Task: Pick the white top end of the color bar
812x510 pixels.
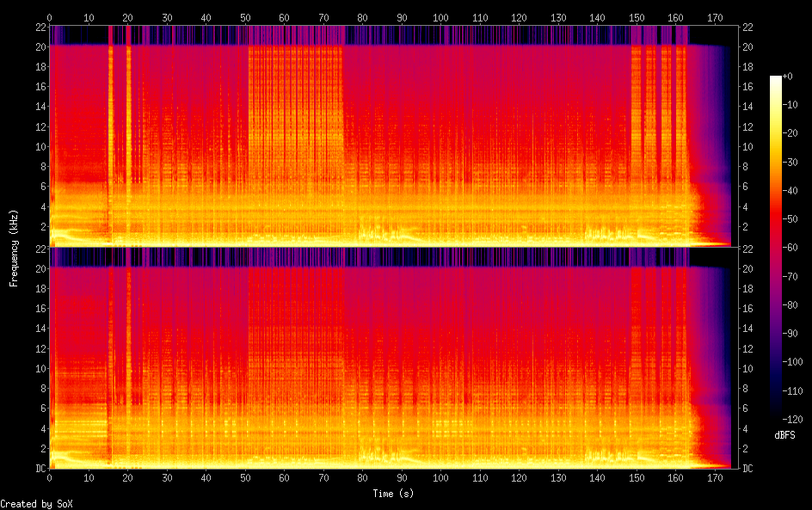Action: pos(776,80)
